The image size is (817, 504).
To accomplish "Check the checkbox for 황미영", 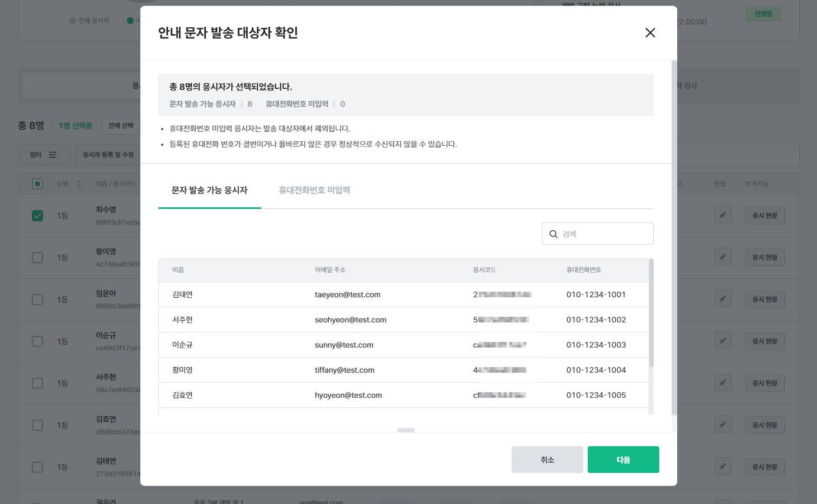I will (37, 258).
